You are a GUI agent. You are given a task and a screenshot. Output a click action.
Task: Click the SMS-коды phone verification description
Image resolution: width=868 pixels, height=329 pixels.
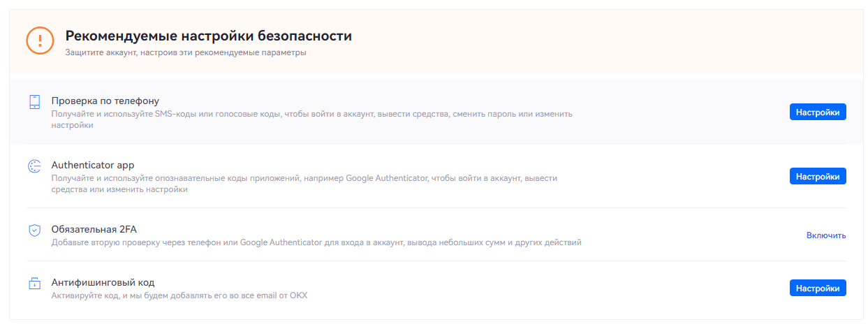click(311, 113)
